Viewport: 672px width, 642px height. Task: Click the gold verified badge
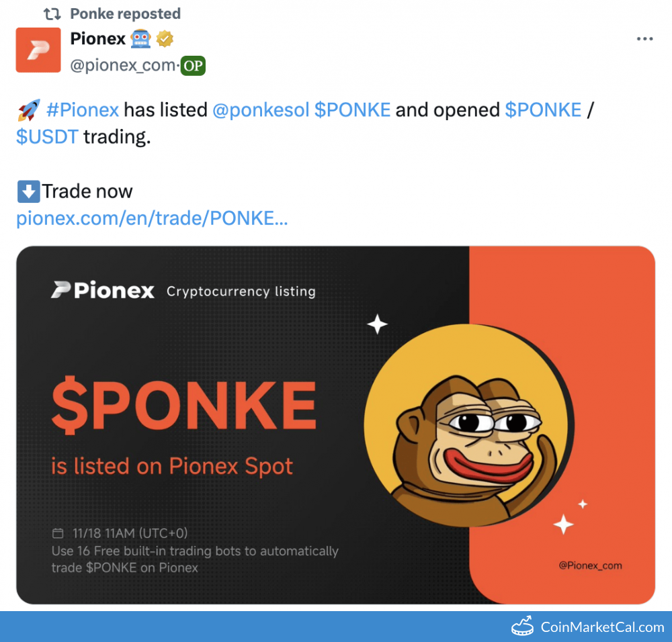coord(165,39)
